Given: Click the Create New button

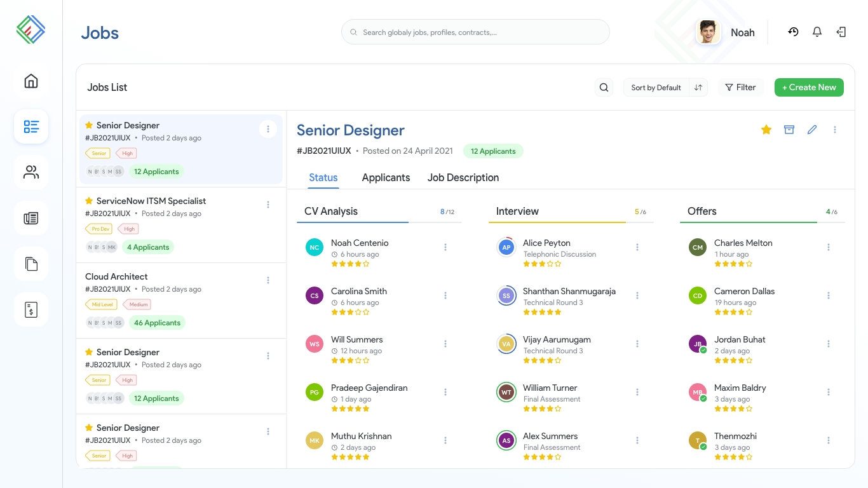Looking at the screenshot, I should click(809, 88).
